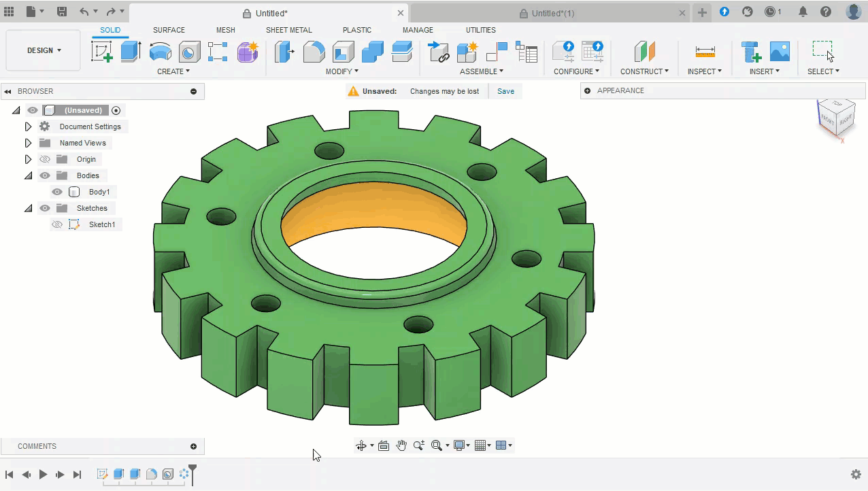The height and width of the screenshot is (491, 868).
Task: Toggle visibility of the Origin folder
Action: click(x=45, y=159)
